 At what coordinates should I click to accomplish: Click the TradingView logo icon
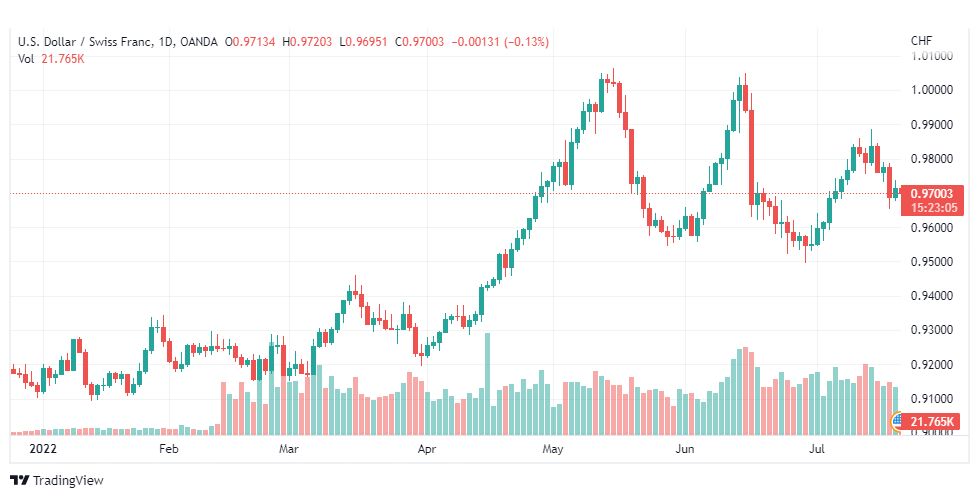pos(19,481)
